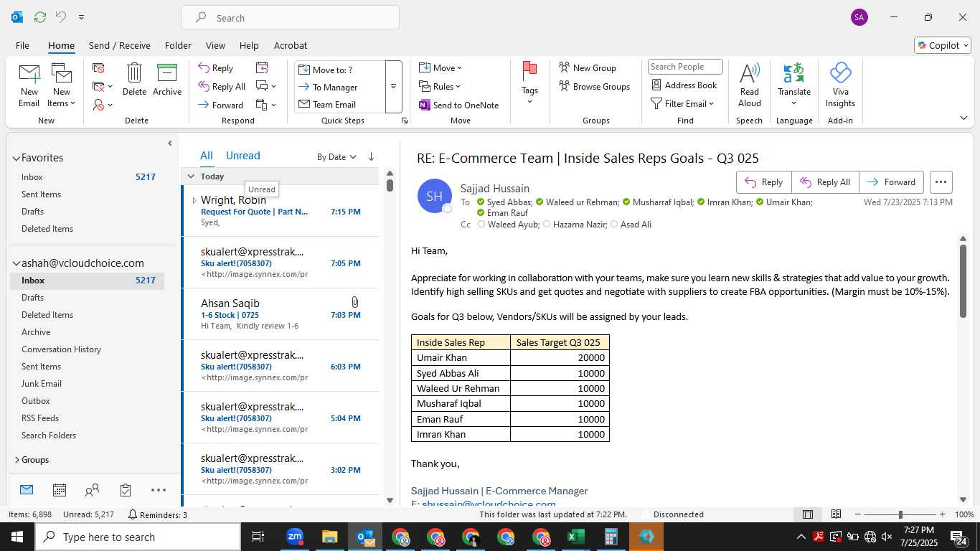Click New Group in Groups section
The image size is (980, 551).
click(x=588, y=67)
